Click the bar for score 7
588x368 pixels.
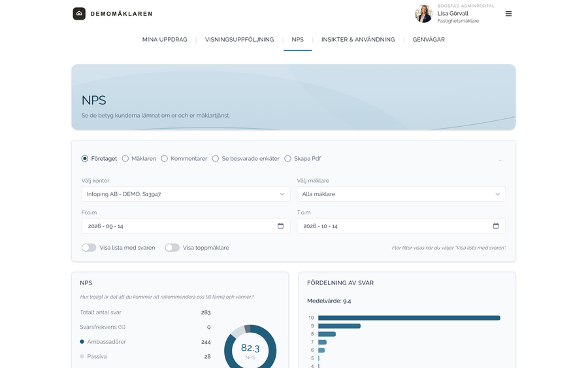point(323,342)
